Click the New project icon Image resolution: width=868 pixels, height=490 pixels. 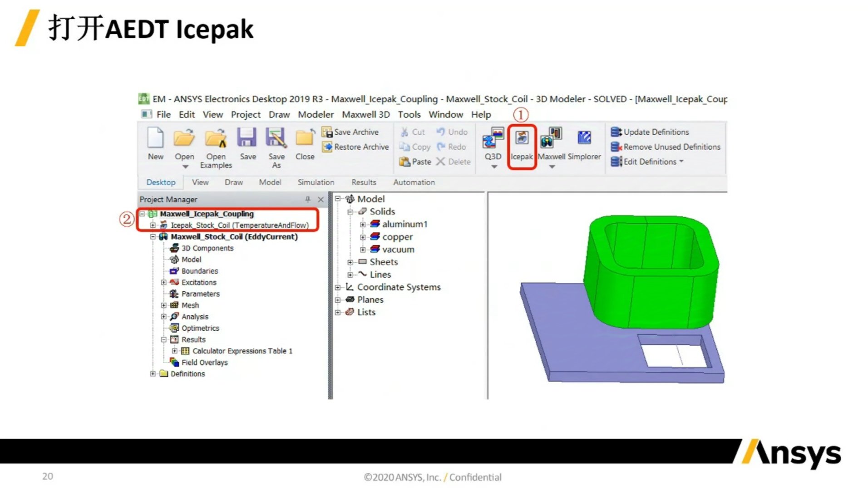click(x=155, y=137)
